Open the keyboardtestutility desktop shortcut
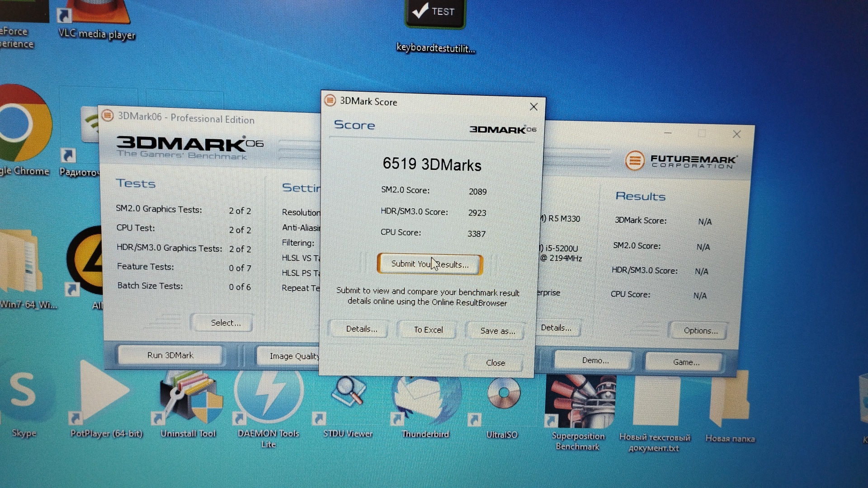868x488 pixels. click(435, 27)
